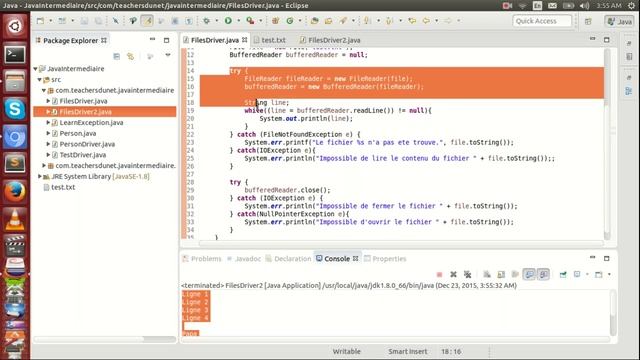Open the Declaration view tab
The height and width of the screenshot is (360, 640).
pyautogui.click(x=288, y=259)
